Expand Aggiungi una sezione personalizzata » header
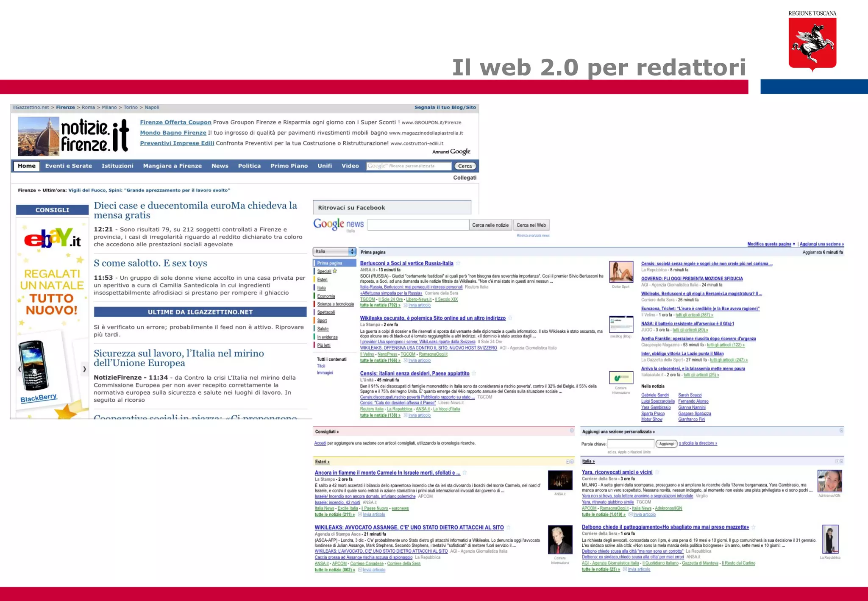 618,432
